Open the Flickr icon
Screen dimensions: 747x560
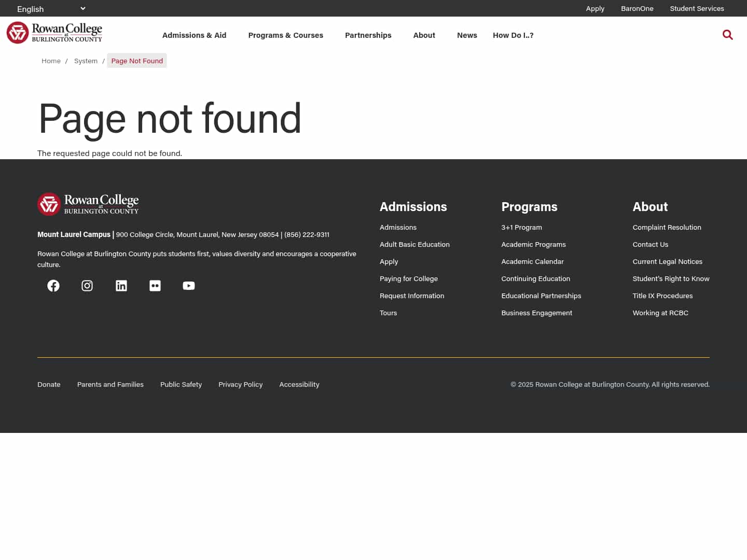pos(155,286)
